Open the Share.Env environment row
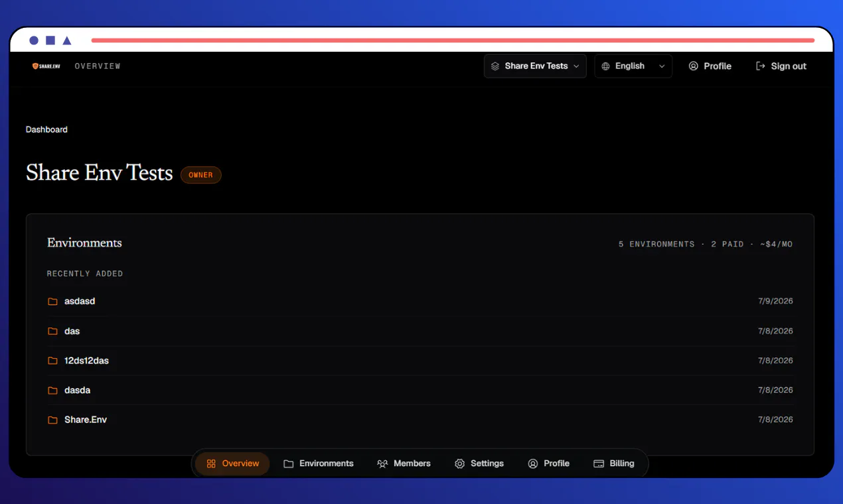 point(420,420)
